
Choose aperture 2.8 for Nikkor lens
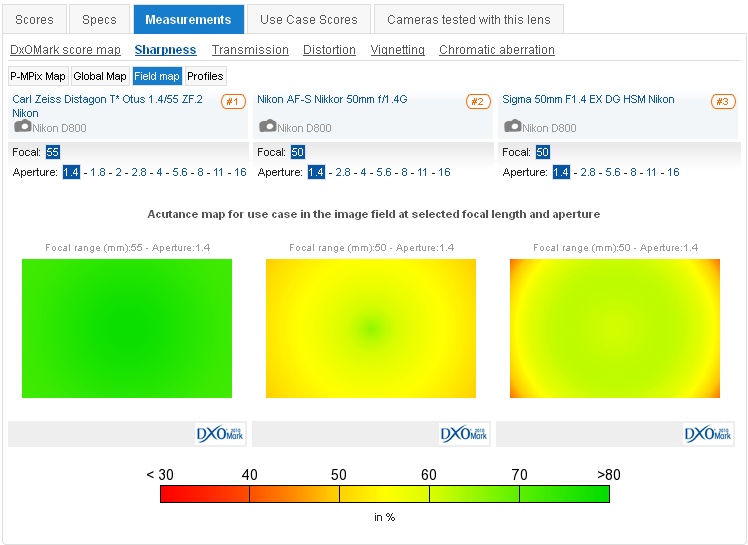pyautogui.click(x=343, y=172)
